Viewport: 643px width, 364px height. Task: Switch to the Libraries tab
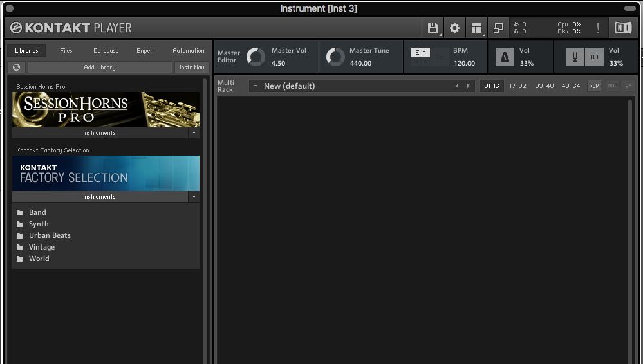[26, 50]
